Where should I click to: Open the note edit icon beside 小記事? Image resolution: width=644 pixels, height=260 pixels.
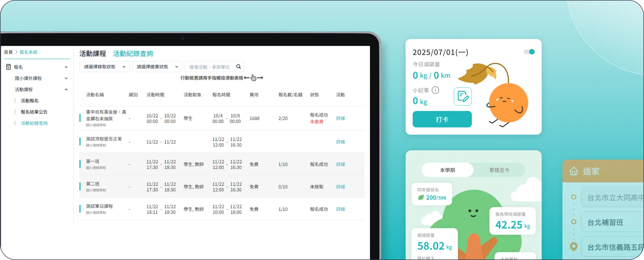[x=463, y=96]
